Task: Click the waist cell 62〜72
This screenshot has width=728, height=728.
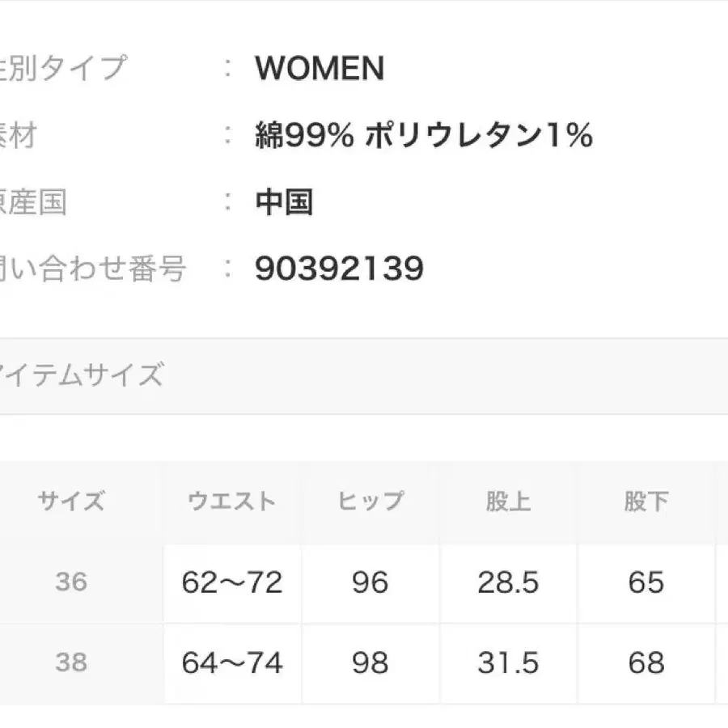Action: pos(231,582)
